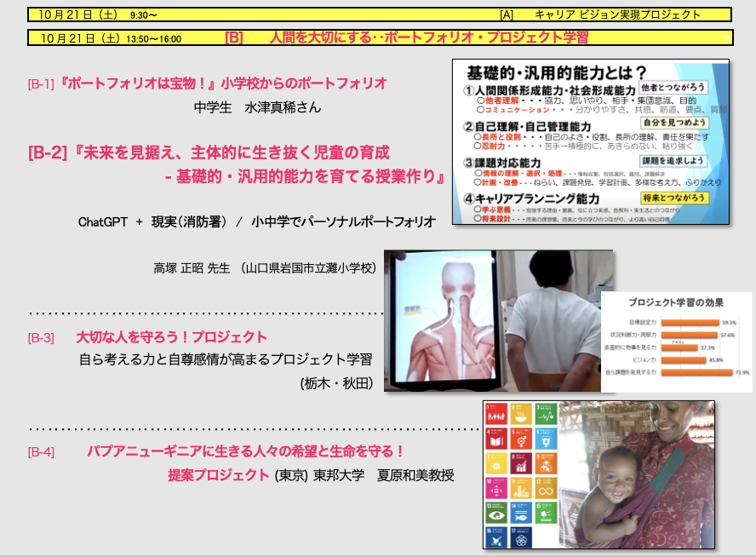Click the SDG goal 13 eye tile
This screenshot has height=557, width=756.
(x=496, y=513)
